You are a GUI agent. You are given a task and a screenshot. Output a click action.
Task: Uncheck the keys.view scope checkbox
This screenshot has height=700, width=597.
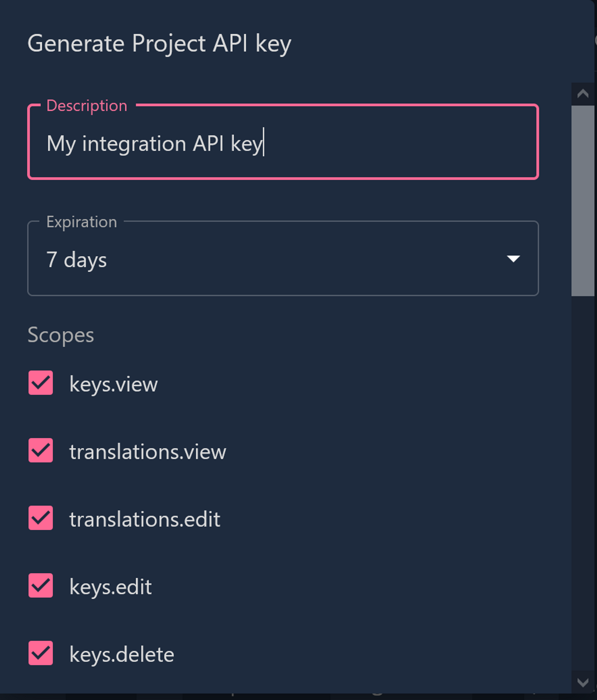40,383
